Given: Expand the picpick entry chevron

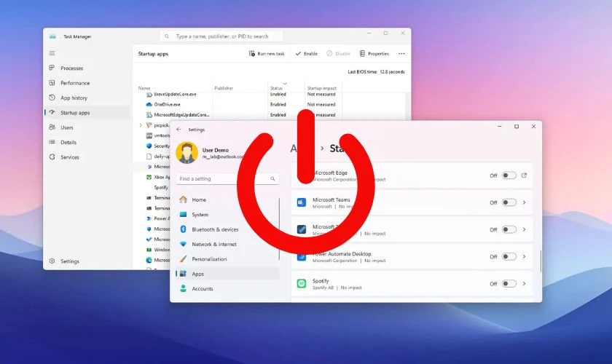Looking at the screenshot, I should (141, 125).
